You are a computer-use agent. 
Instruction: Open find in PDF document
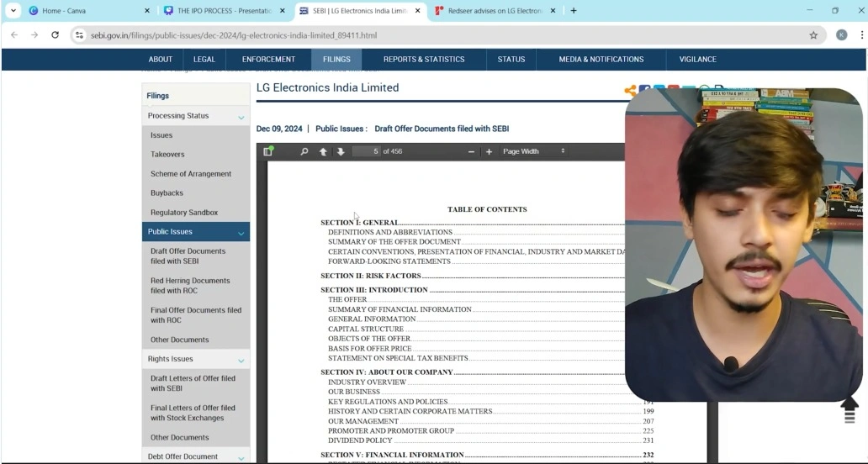(304, 151)
